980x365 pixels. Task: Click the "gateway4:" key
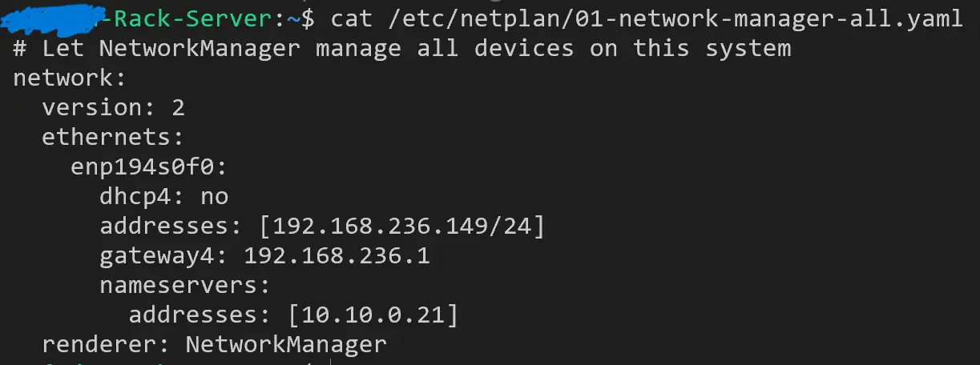pos(163,256)
